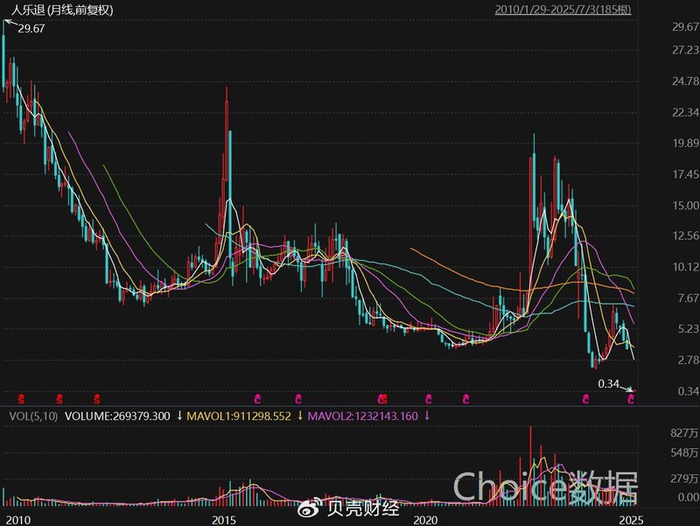Click the 548万 volume axis label
Image resolution: width=700 pixels, height=526 pixels.
(x=684, y=453)
